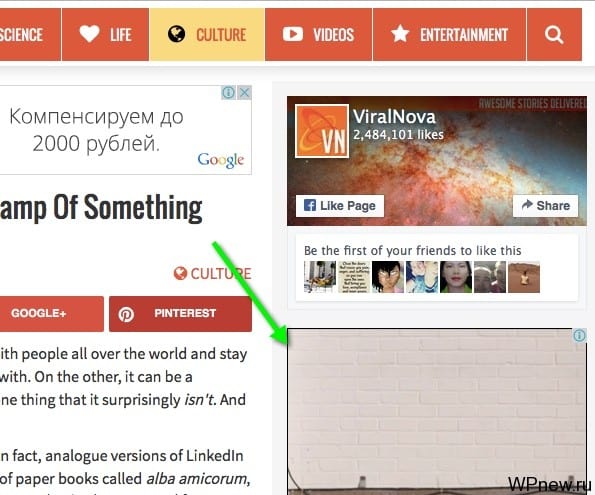Go to the ENTERTAINMENT section
595x495 pixels.
[449, 35]
